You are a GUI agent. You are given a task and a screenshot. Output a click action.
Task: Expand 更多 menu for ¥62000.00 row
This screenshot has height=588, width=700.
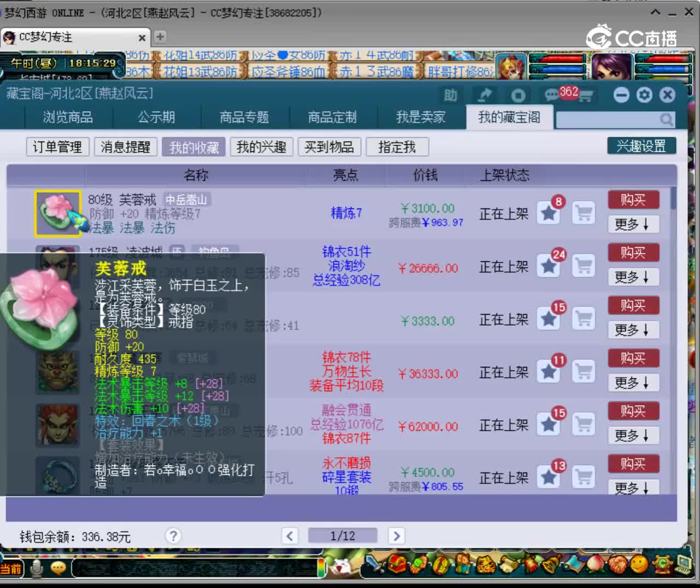tap(633, 436)
